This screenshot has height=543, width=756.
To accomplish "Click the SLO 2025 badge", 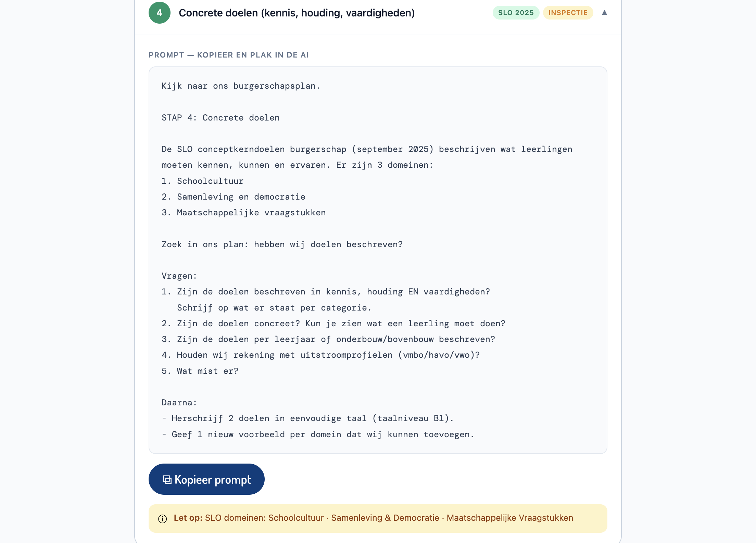I will (516, 13).
